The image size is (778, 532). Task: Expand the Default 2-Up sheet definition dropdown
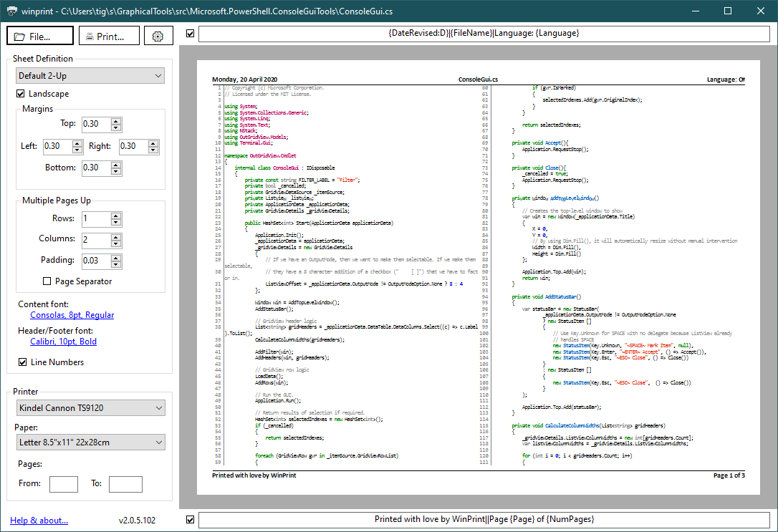90,75
